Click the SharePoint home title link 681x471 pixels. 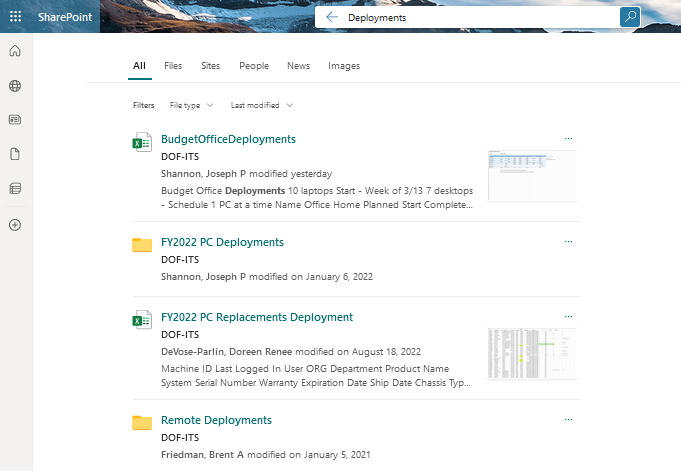pos(65,17)
